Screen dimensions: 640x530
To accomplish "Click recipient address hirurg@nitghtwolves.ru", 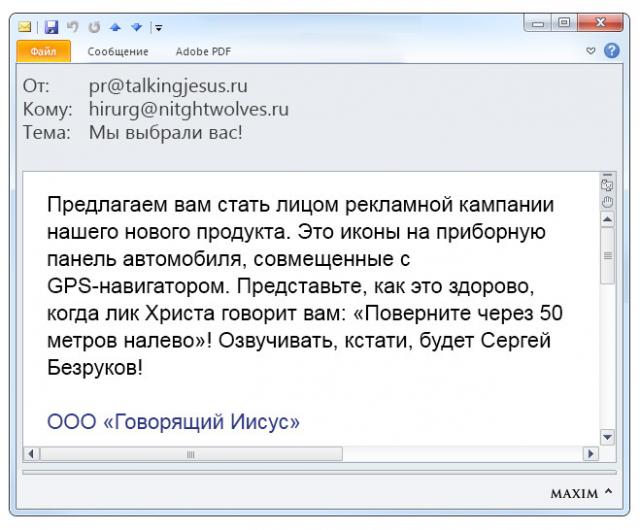I will tap(189, 109).
